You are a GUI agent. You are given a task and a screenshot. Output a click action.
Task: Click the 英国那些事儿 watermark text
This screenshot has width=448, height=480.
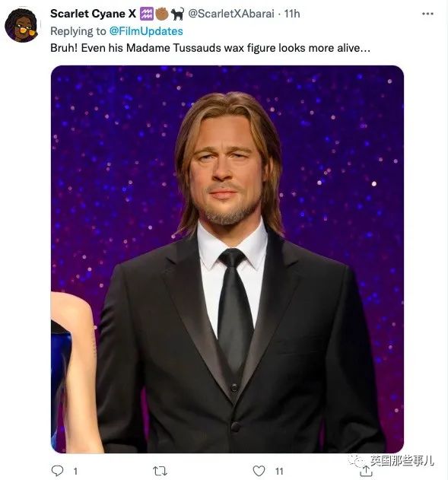[402, 461]
